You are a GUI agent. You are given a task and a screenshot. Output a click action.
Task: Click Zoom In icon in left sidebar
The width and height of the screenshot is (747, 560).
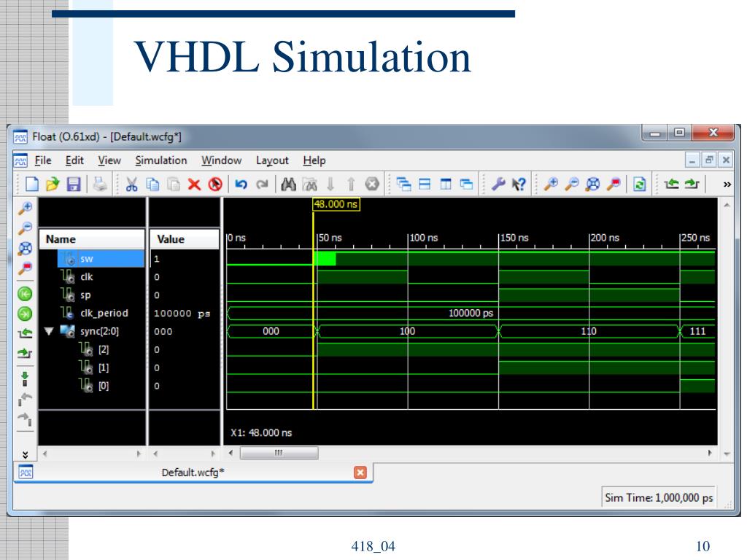pyautogui.click(x=25, y=208)
